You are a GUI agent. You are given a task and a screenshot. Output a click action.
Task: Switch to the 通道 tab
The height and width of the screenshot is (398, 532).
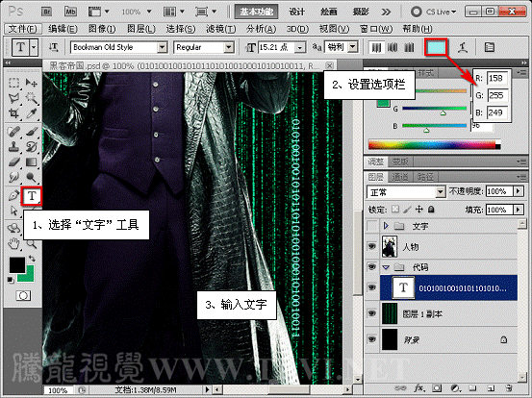(x=399, y=177)
